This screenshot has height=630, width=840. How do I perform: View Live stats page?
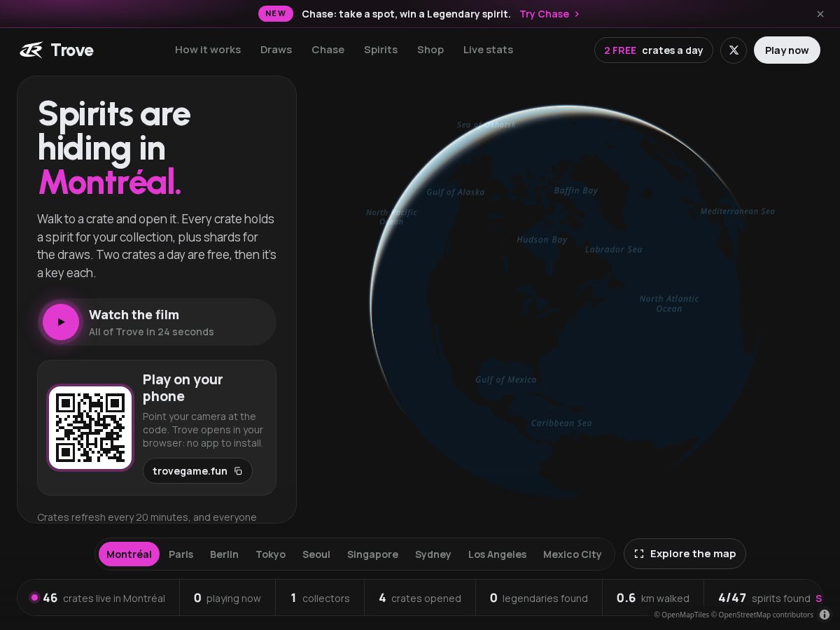pos(488,50)
